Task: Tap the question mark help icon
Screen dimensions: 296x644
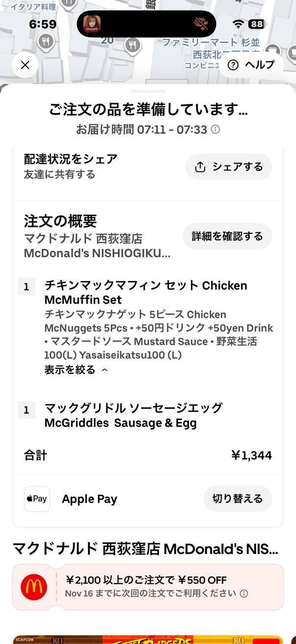Action: pyautogui.click(x=234, y=65)
